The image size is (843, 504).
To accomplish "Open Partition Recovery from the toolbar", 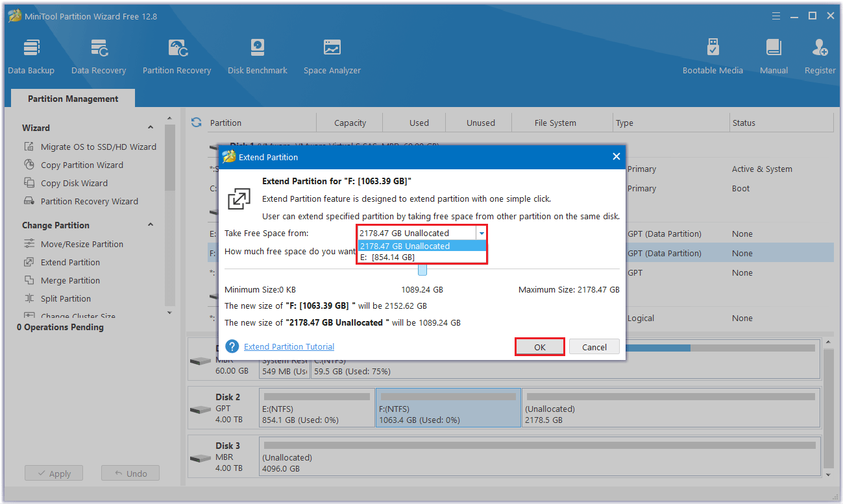I will click(177, 57).
